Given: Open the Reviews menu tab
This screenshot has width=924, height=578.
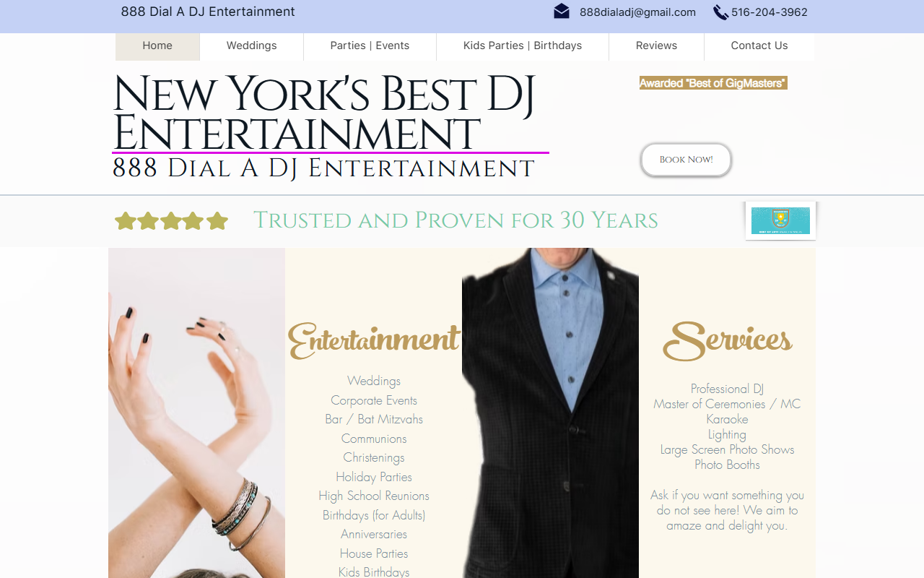Looking at the screenshot, I should pos(656,46).
